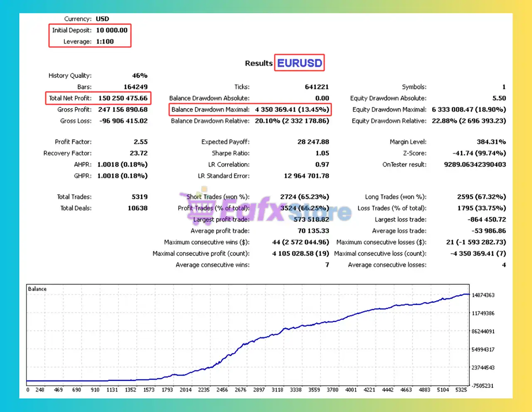
Task: Select the Balance Drawdown Maximal value
Action: (x=292, y=110)
